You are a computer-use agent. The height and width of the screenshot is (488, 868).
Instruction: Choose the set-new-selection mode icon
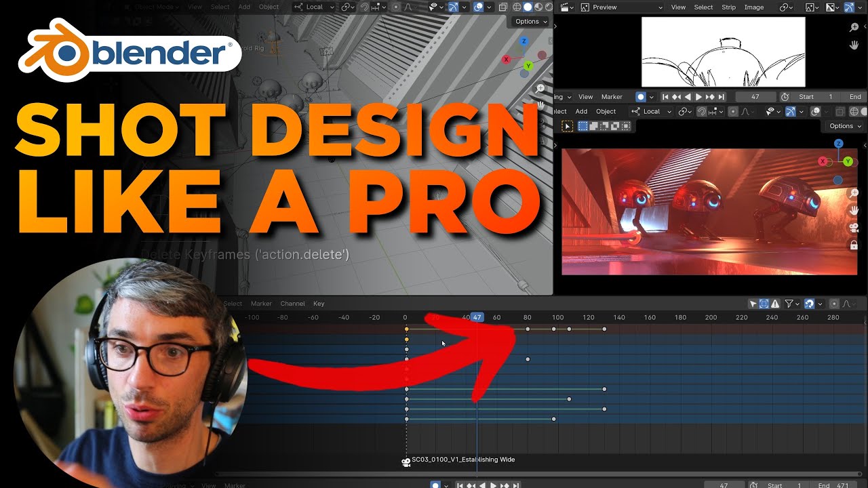[x=581, y=125]
